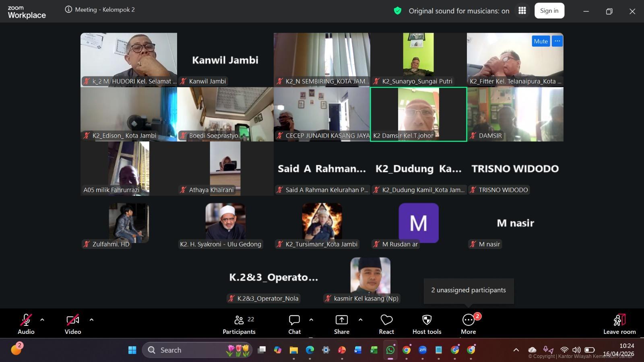Click the Sign in button
The width and height of the screenshot is (644, 362).
tap(549, 11)
